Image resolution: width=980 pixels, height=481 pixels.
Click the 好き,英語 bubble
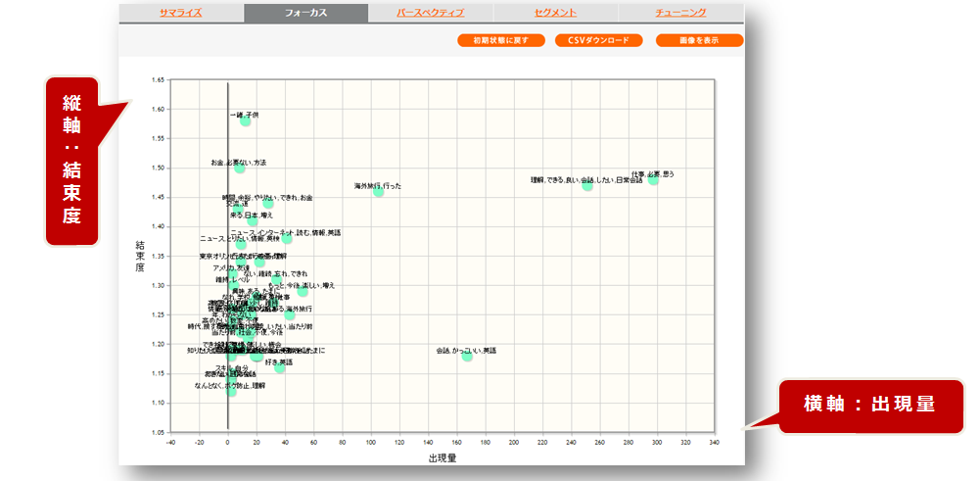pyautogui.click(x=279, y=367)
